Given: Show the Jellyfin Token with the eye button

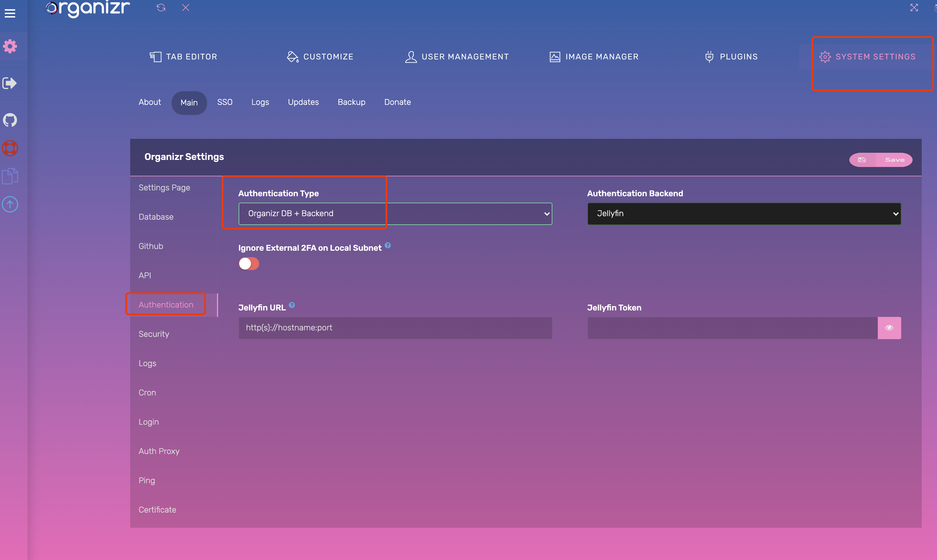Looking at the screenshot, I should pyautogui.click(x=889, y=327).
